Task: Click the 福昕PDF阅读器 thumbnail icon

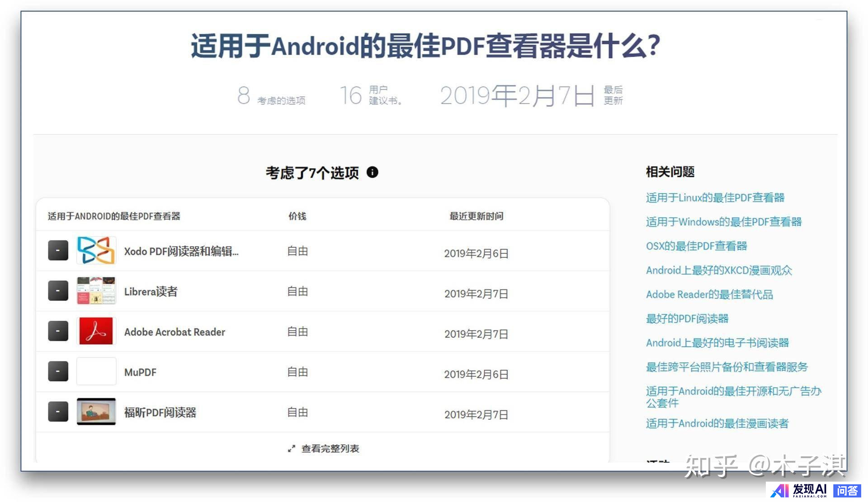Action: click(x=96, y=412)
